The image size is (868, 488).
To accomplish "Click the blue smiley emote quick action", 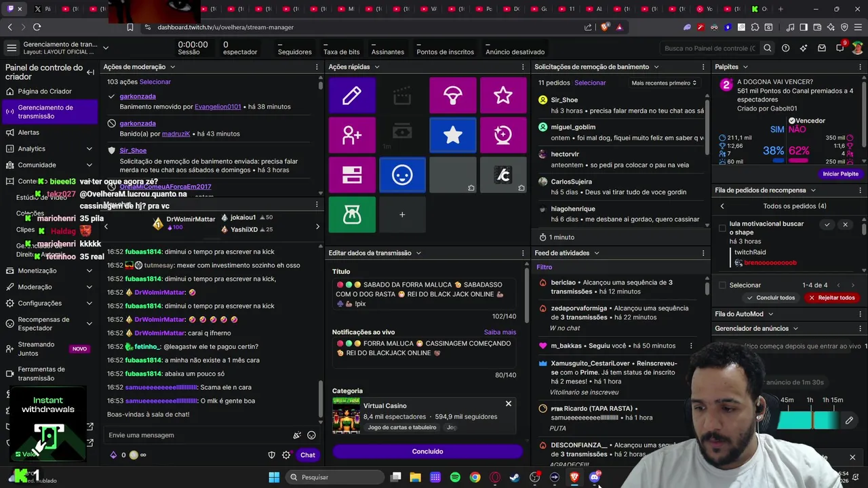I will click(402, 175).
